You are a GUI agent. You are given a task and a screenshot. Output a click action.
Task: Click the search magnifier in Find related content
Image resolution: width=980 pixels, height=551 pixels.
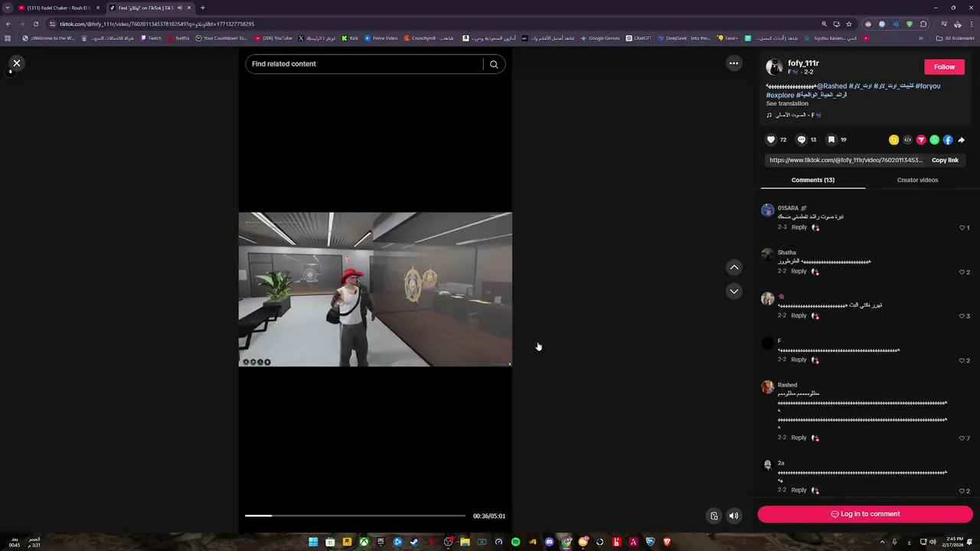click(x=494, y=64)
